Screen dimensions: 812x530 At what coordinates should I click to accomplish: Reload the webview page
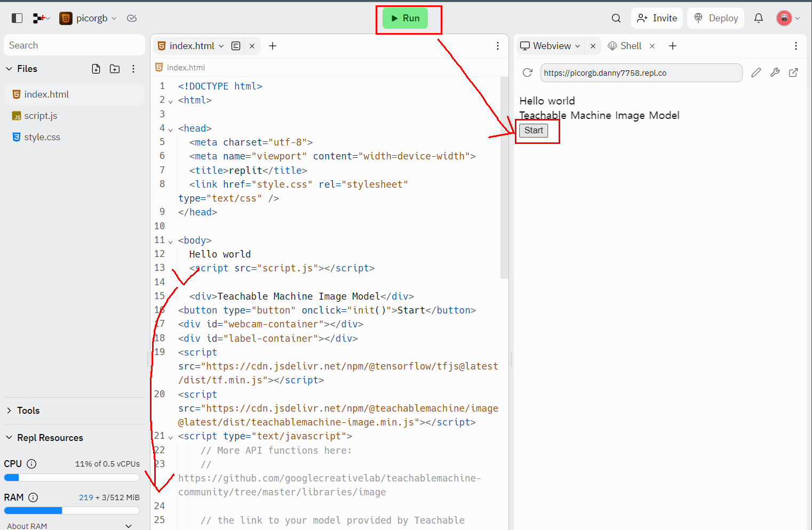pos(528,73)
